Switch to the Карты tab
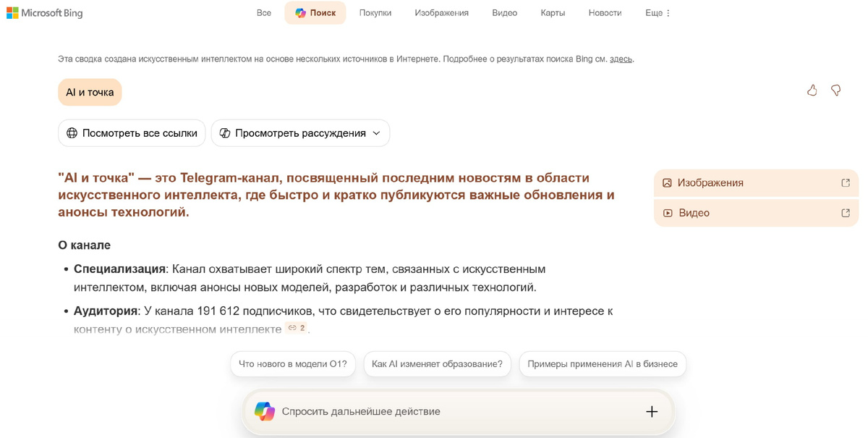 click(x=553, y=13)
